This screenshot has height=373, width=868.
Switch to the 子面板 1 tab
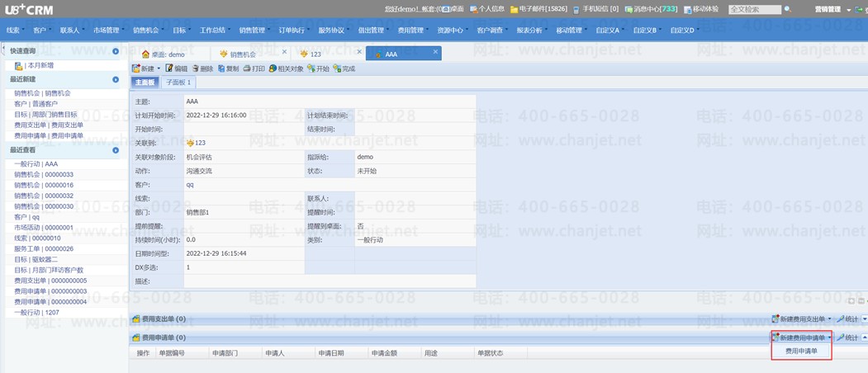coord(178,83)
